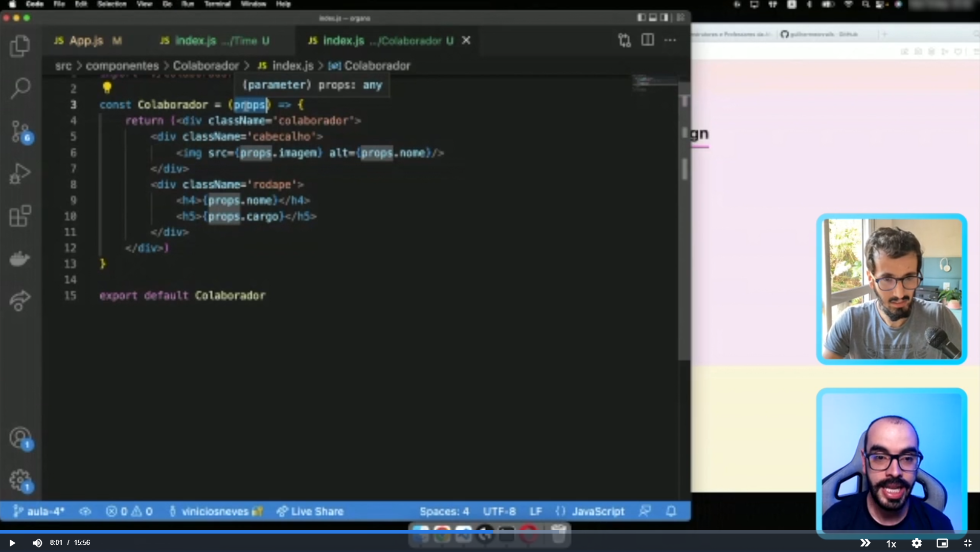
Task: Click the editor vertical scrollbar
Action: (x=685, y=220)
